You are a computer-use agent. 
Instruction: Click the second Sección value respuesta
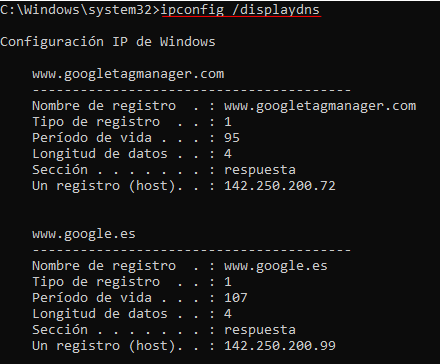260,330
